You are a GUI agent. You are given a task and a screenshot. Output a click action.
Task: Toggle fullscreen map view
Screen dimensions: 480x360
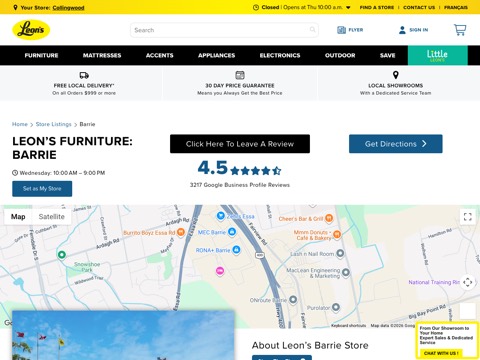(468, 217)
